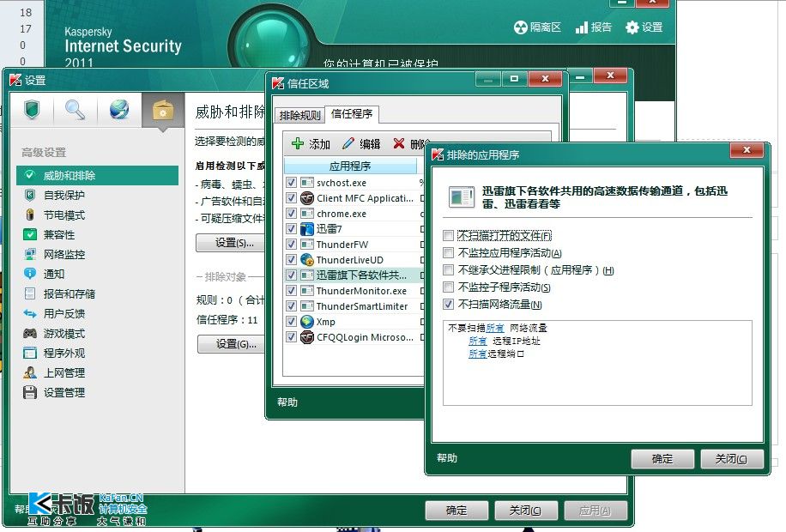This screenshot has width=786, height=532.
Task: Select the ThunderSmartLimiter row text
Action: click(x=362, y=306)
